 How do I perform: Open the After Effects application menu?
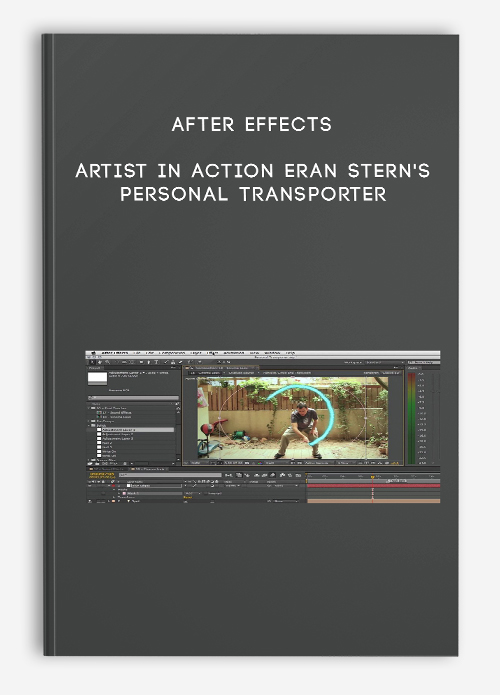[x=115, y=353]
